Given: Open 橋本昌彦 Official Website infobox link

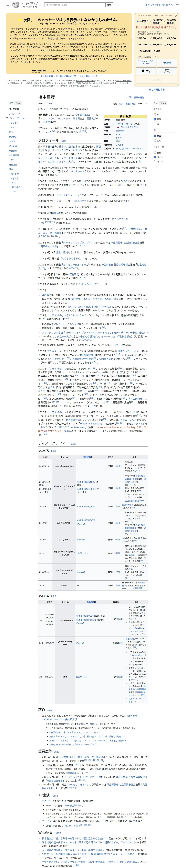Looking at the screenshot, I should 129,148.
